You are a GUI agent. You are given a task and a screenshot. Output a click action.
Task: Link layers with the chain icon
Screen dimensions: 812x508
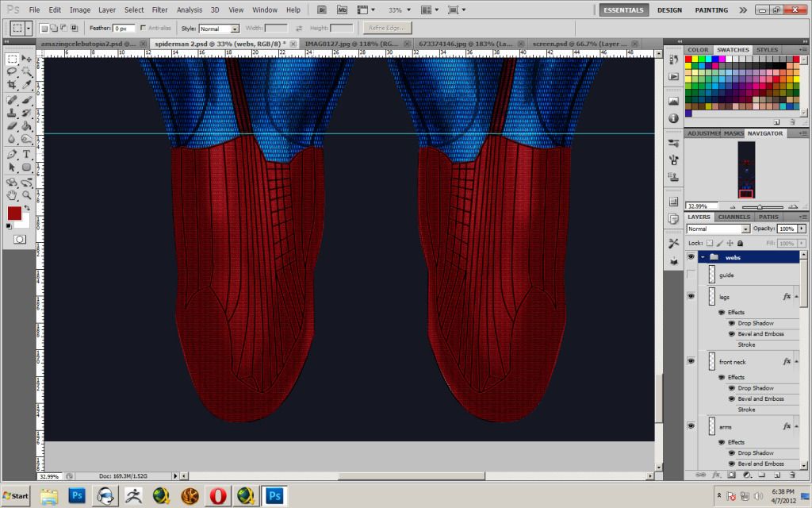pyautogui.click(x=701, y=475)
